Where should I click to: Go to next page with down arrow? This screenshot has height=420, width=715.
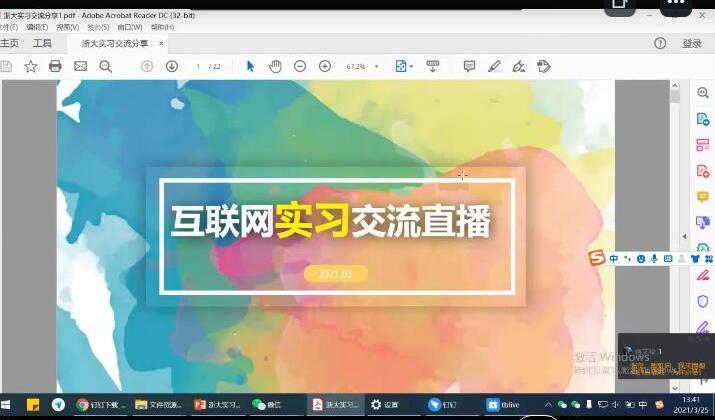pos(172,66)
